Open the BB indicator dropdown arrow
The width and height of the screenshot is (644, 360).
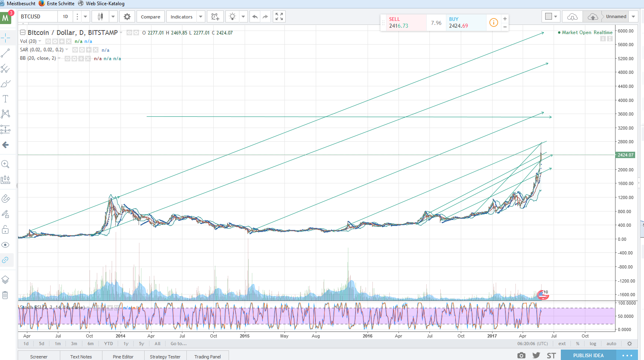(59, 58)
